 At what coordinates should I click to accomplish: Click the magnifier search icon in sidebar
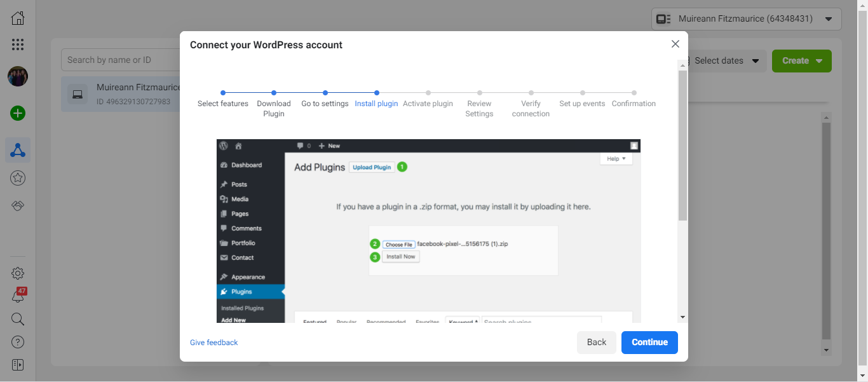18,319
